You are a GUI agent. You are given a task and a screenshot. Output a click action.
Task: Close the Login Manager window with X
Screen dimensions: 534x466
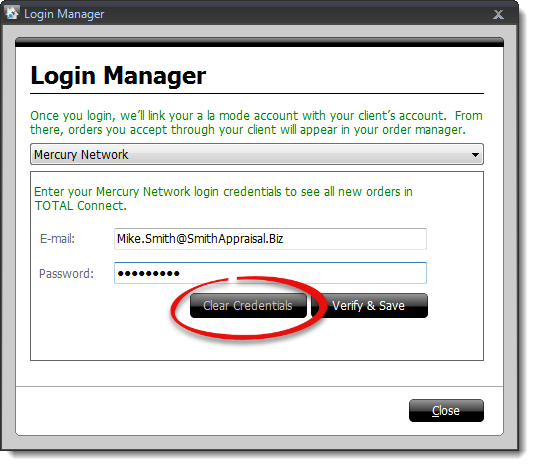pyautogui.click(x=498, y=15)
